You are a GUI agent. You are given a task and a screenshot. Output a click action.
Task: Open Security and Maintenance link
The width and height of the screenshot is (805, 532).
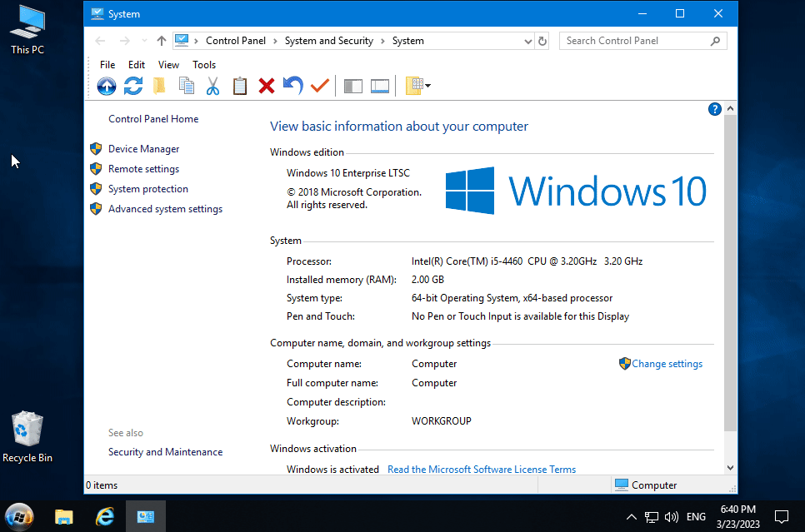pos(165,452)
